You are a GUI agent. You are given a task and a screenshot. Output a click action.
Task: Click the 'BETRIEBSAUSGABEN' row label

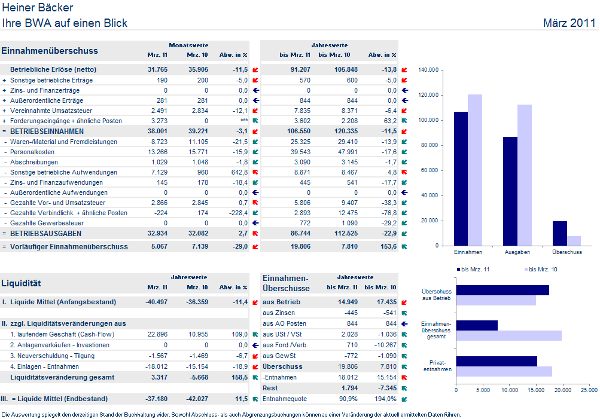pyautogui.click(x=46, y=233)
